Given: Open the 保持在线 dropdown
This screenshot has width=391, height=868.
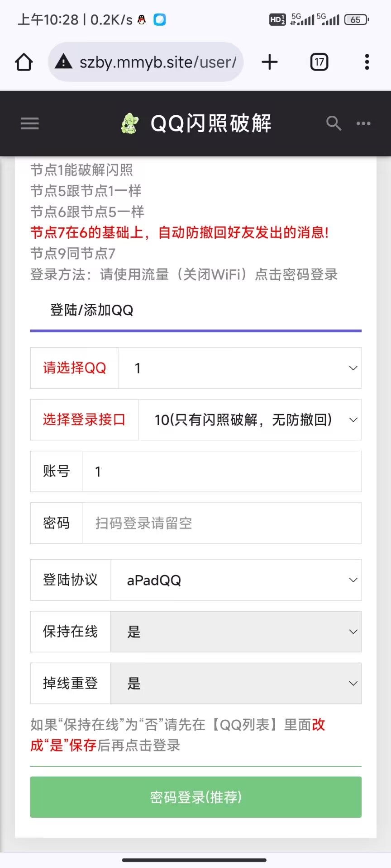Looking at the screenshot, I should pyautogui.click(x=236, y=632).
